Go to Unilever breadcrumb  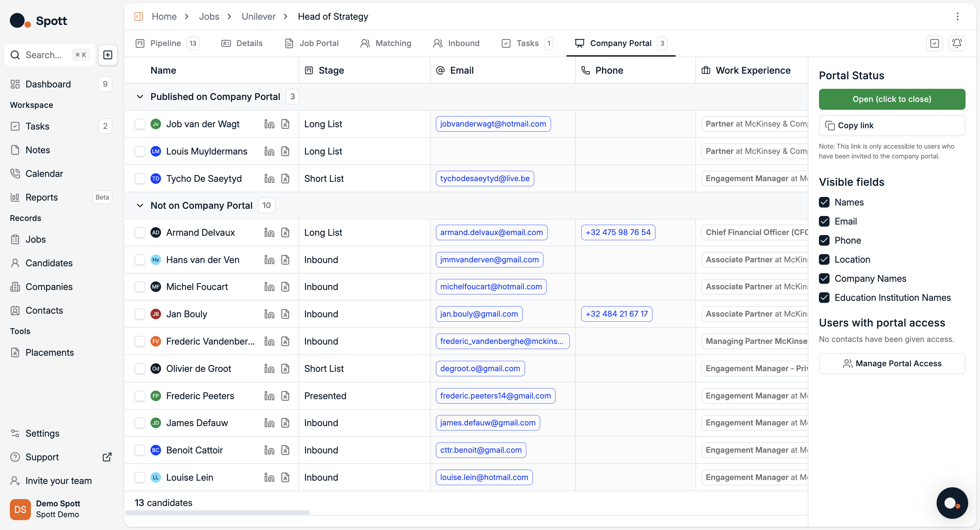(258, 16)
